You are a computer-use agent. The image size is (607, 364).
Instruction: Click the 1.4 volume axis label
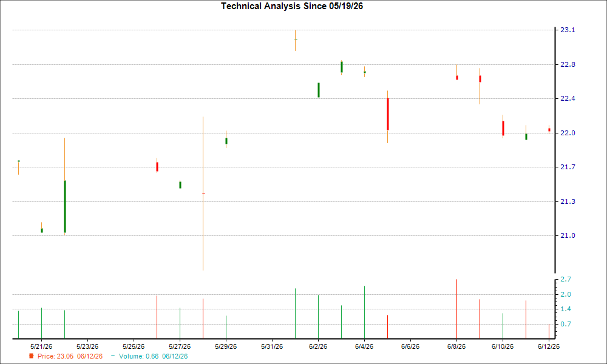566,309
